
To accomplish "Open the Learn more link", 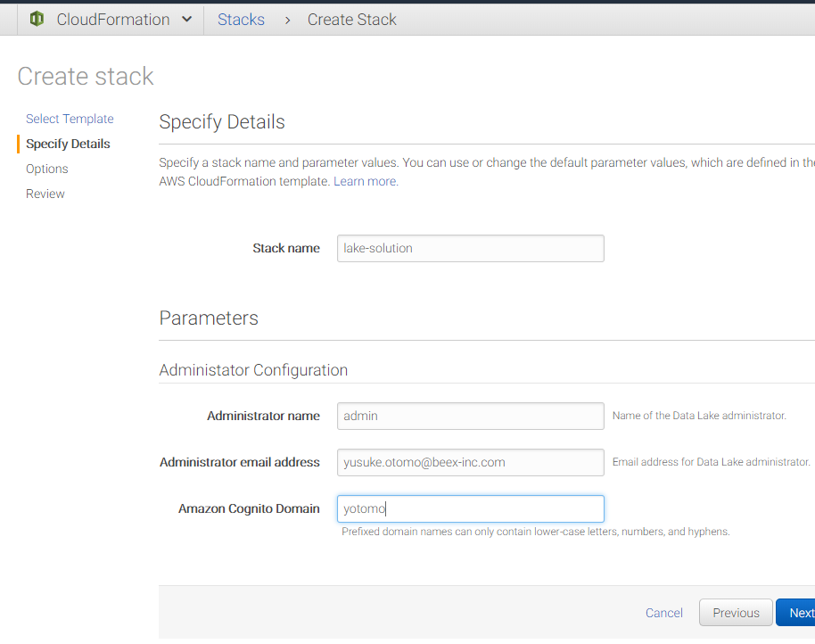I will (x=366, y=181).
